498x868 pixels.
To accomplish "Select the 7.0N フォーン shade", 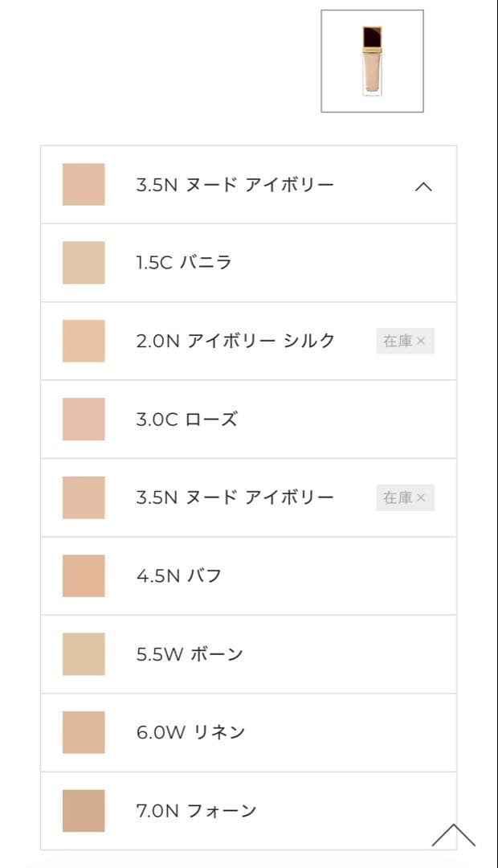I will pyautogui.click(x=196, y=811).
